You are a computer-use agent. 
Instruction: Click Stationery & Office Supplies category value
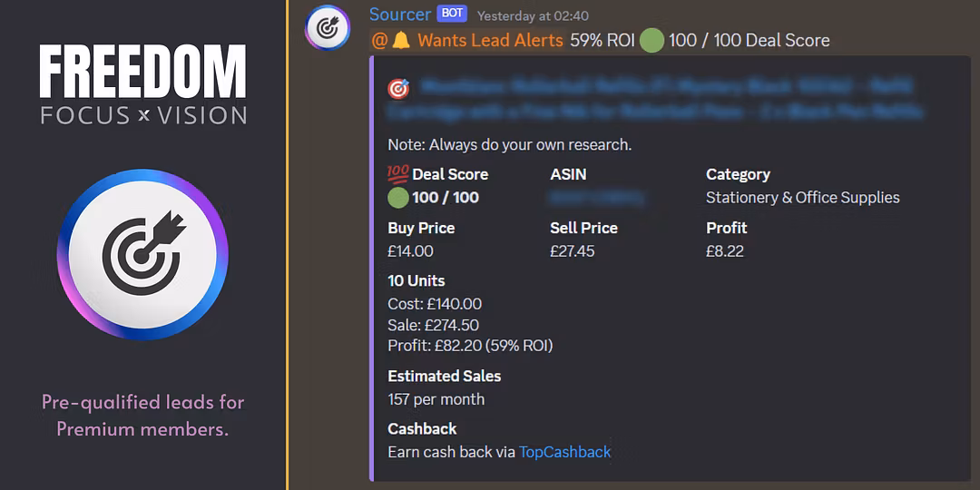[802, 198]
